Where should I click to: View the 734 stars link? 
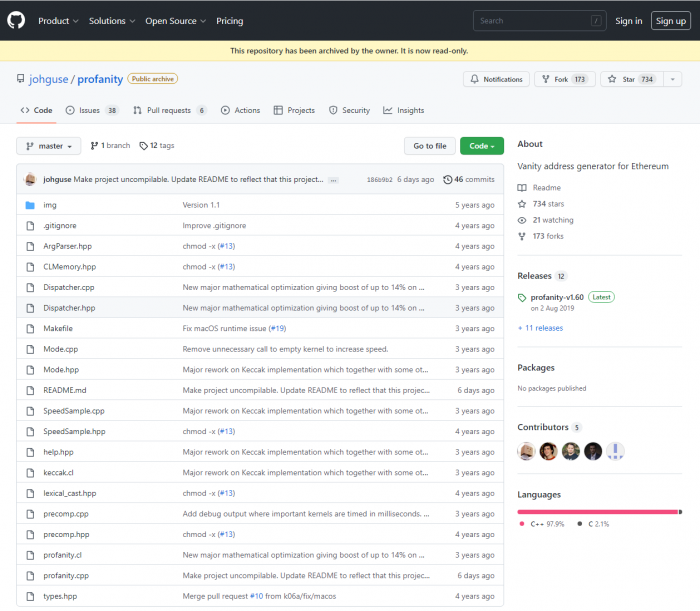click(541, 204)
